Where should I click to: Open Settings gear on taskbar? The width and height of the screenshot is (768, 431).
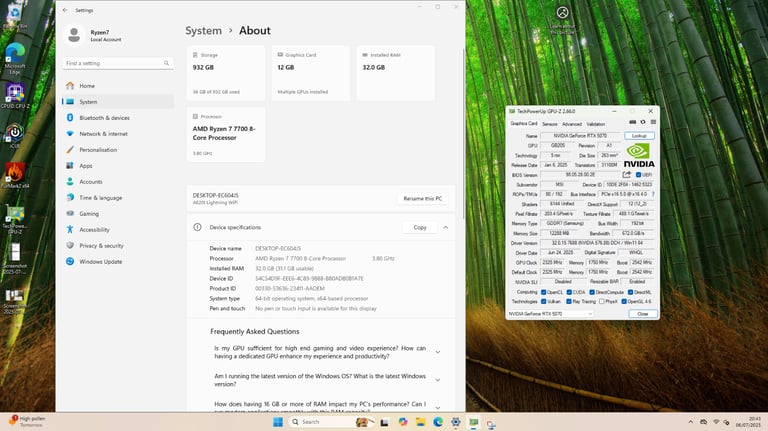click(x=456, y=422)
